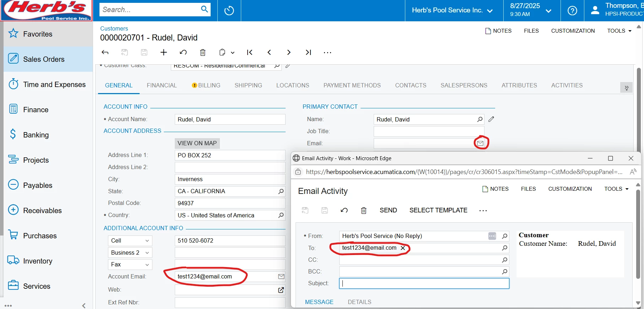Click the VIEW ON MAP button
644x309 pixels.
tap(197, 143)
